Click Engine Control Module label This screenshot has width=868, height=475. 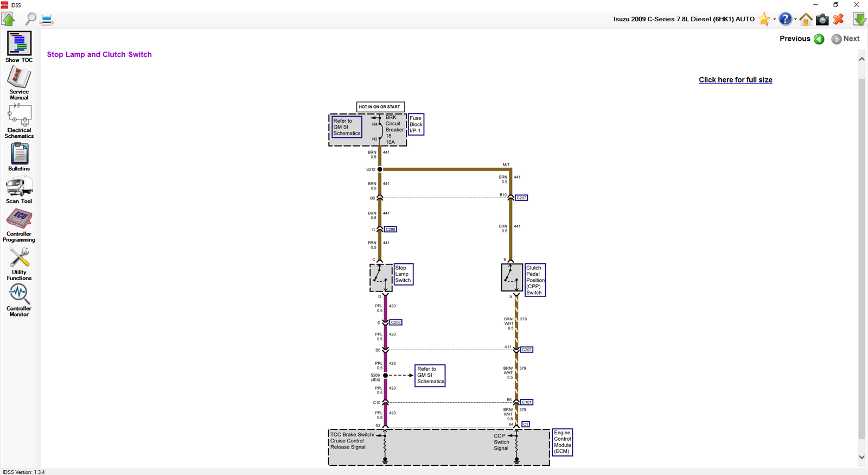[562, 442]
